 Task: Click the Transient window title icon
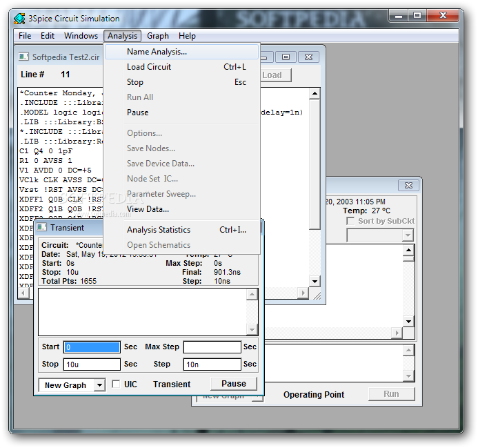[41, 227]
